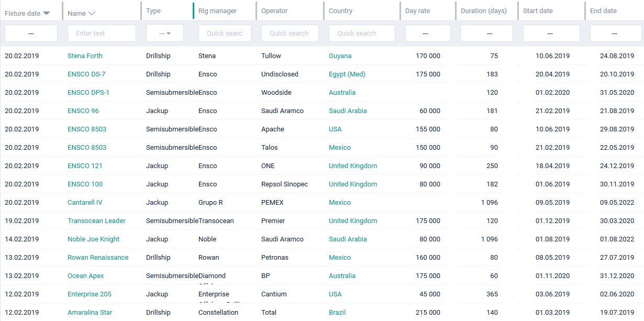This screenshot has width=644, height=321.
Task: Click the Name column sort chevron
Action: point(92,13)
